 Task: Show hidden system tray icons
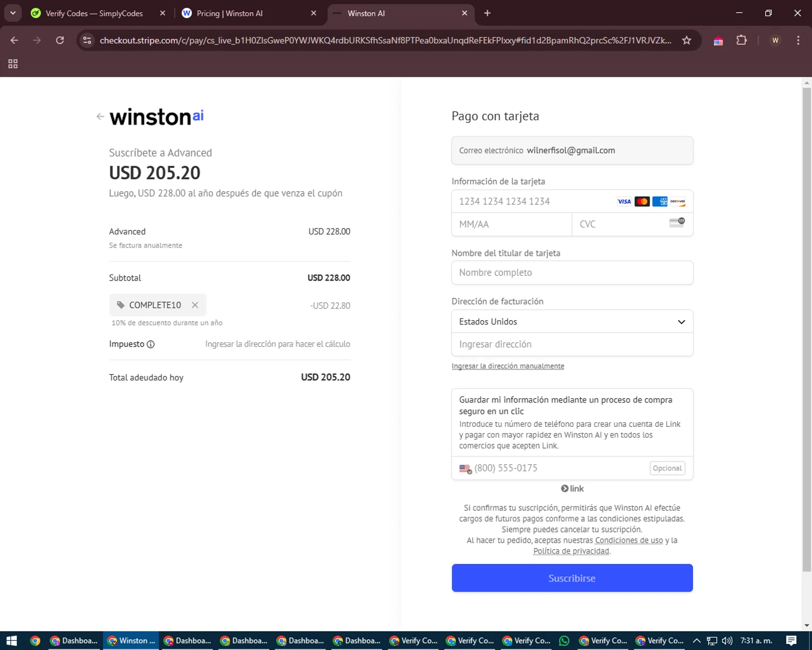click(x=697, y=641)
